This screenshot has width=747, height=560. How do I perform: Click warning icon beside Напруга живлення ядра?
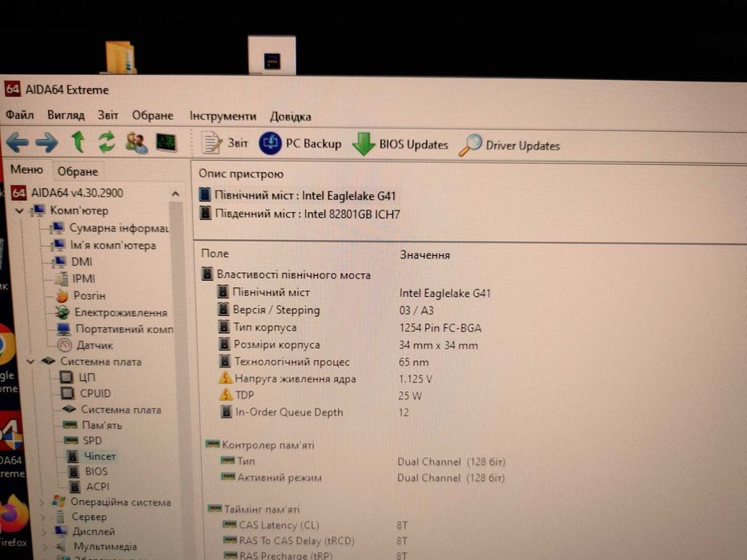225,378
